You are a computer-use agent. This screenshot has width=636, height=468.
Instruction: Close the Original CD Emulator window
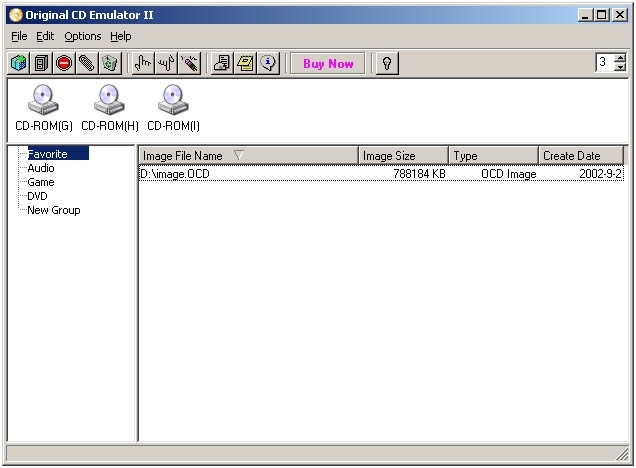[619, 15]
